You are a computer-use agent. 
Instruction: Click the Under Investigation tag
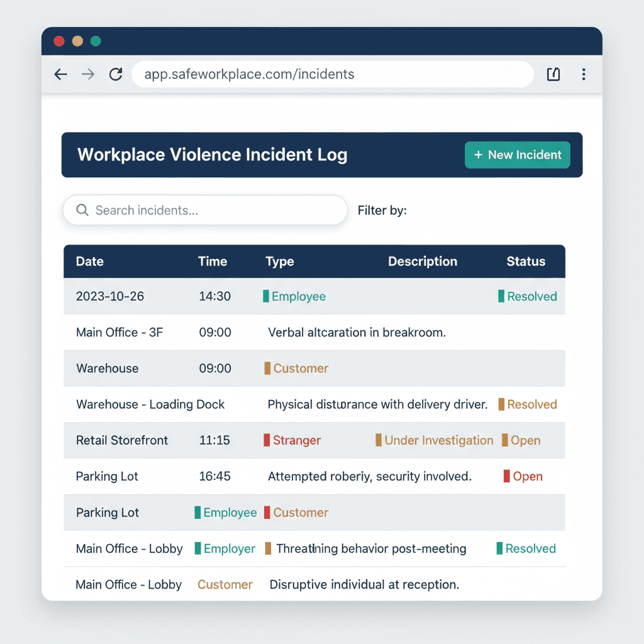click(x=438, y=440)
